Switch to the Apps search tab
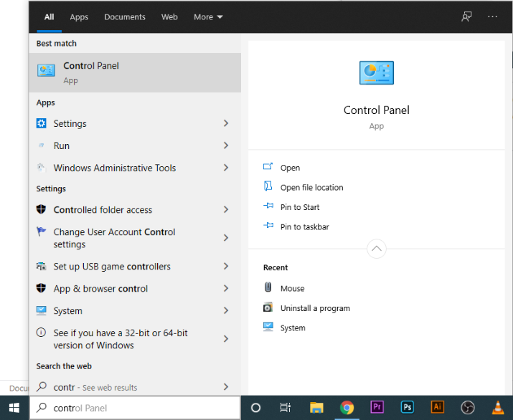Screen dimensions: 513x420 click(x=79, y=17)
